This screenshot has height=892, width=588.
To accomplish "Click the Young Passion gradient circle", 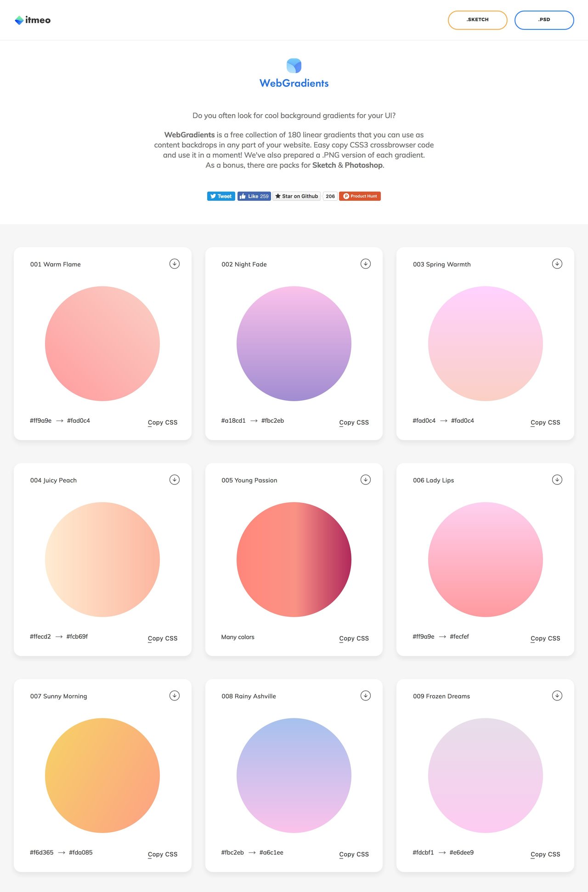I will pyautogui.click(x=294, y=560).
